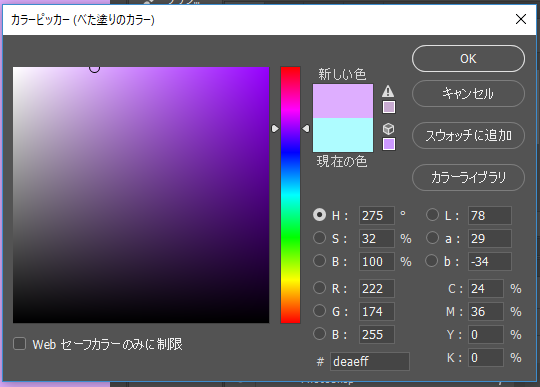
Task: Confirm the color with the OK button
Action: tap(468, 59)
